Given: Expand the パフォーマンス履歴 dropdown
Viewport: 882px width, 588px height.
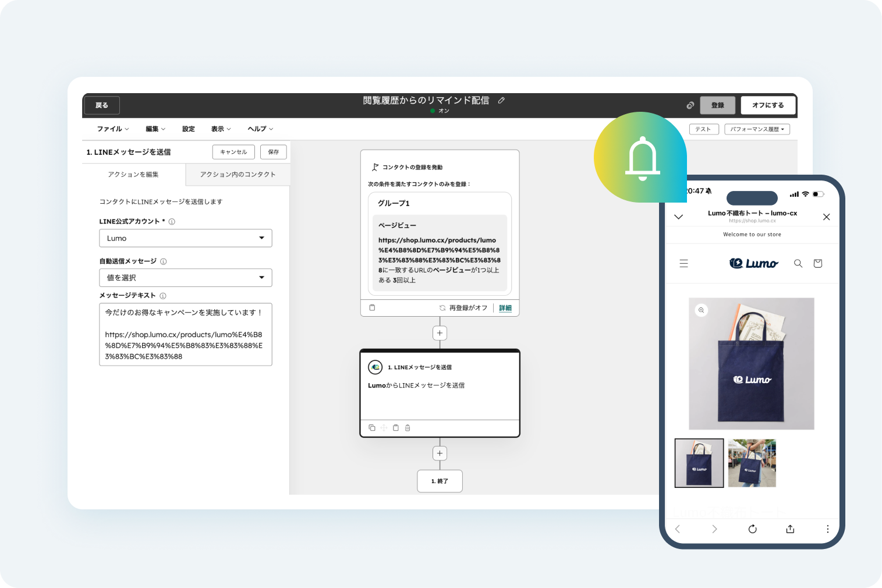Looking at the screenshot, I should click(x=757, y=129).
